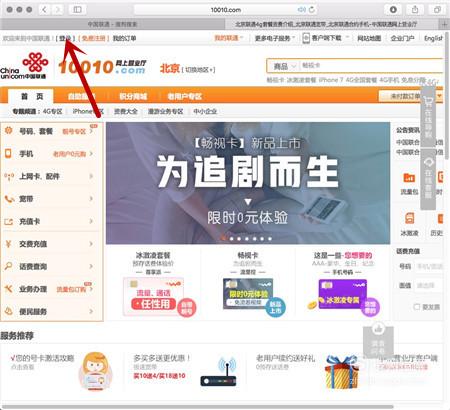Open the 靓号专区 promo link

click(74, 131)
